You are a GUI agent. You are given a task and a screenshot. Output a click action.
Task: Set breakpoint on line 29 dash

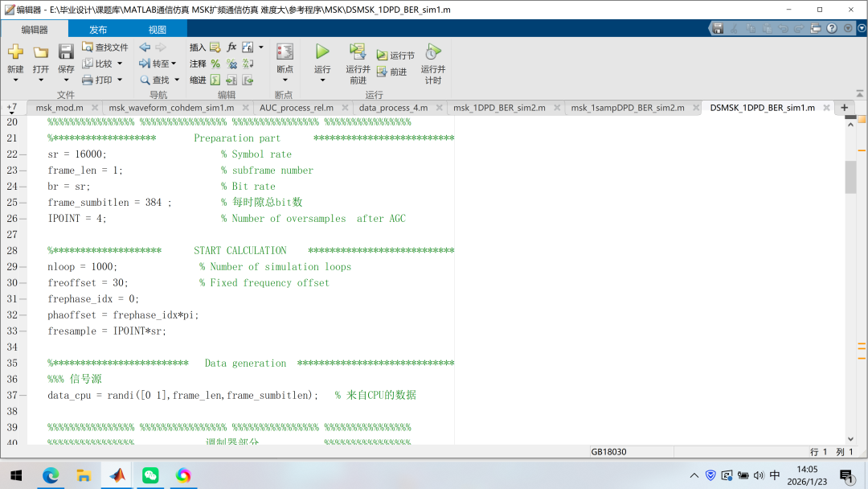[23, 266]
